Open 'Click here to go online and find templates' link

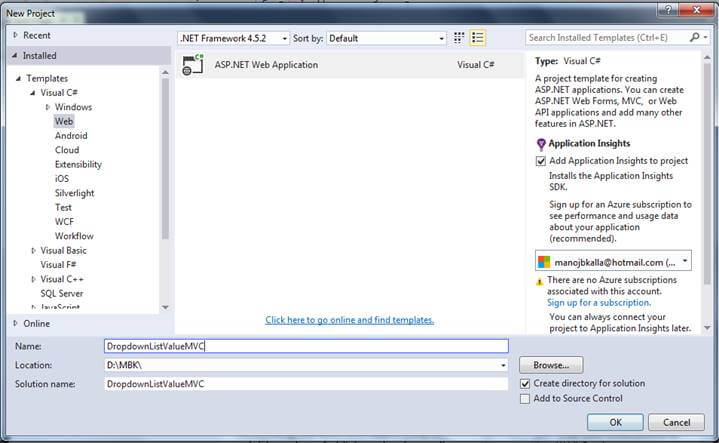point(349,320)
